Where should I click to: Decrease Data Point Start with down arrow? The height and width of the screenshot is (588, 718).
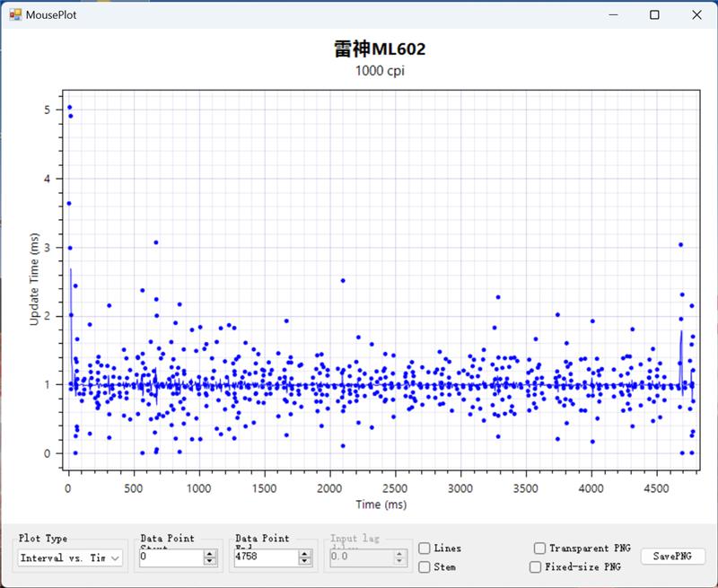coord(210,561)
